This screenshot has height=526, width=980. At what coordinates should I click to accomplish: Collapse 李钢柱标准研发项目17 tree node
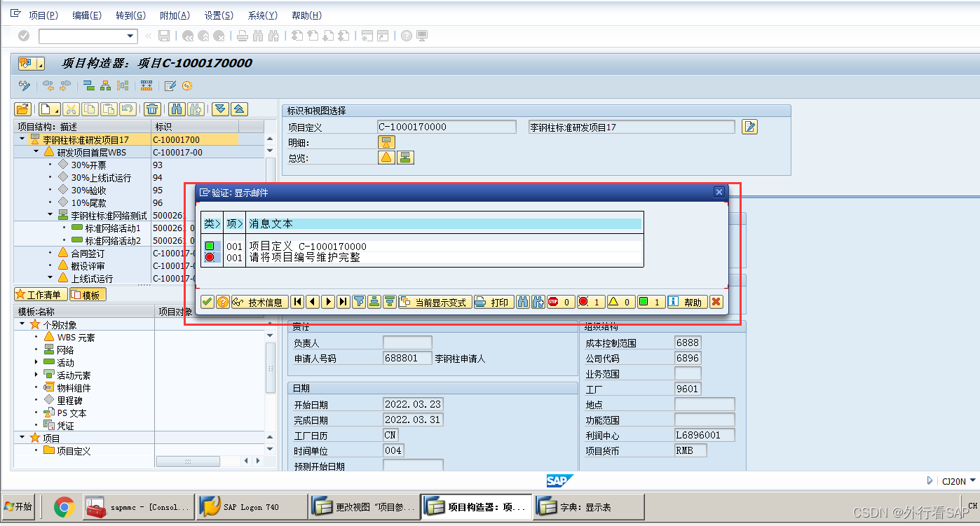(x=22, y=139)
